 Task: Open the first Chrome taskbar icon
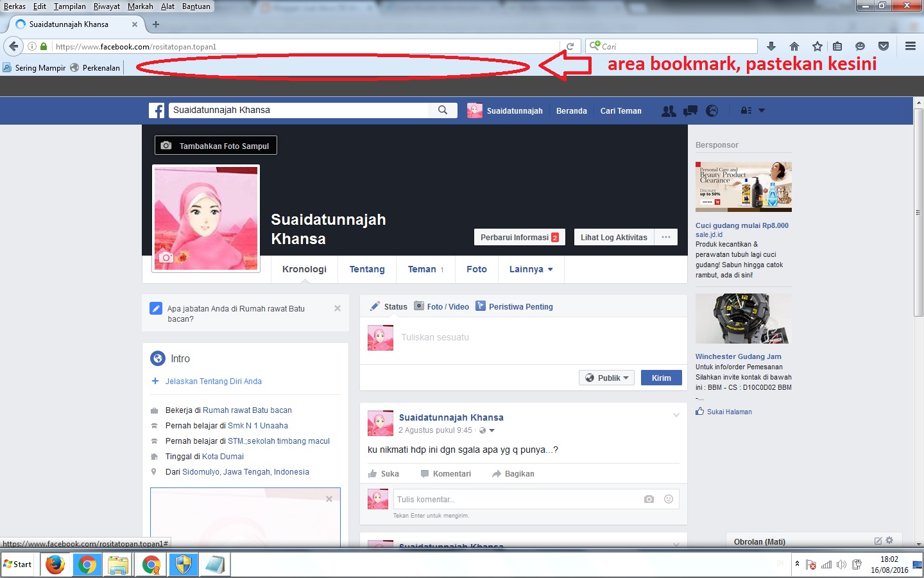click(87, 565)
